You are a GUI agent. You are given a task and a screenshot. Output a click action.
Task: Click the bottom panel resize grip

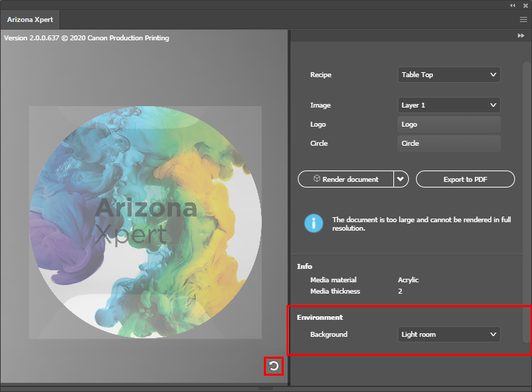(265, 388)
